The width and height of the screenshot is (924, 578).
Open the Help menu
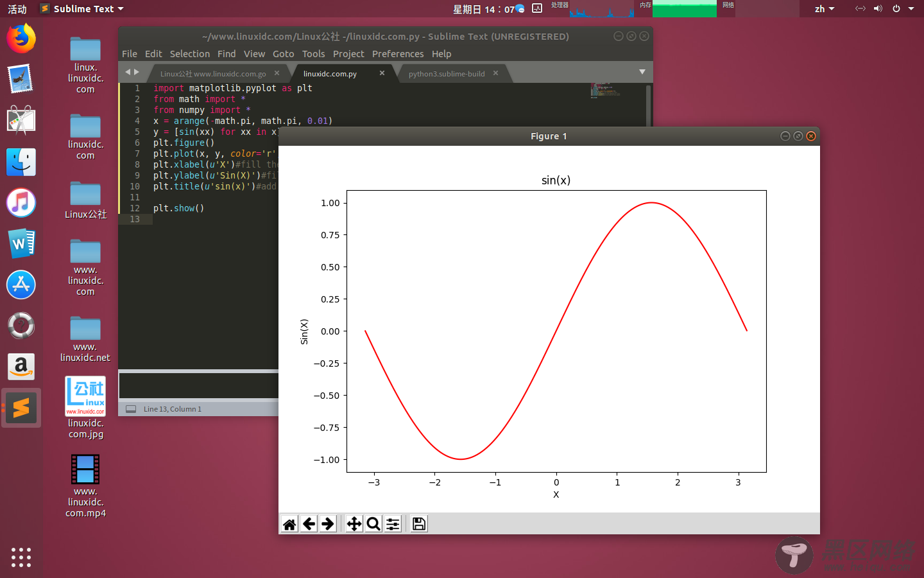tap(441, 54)
